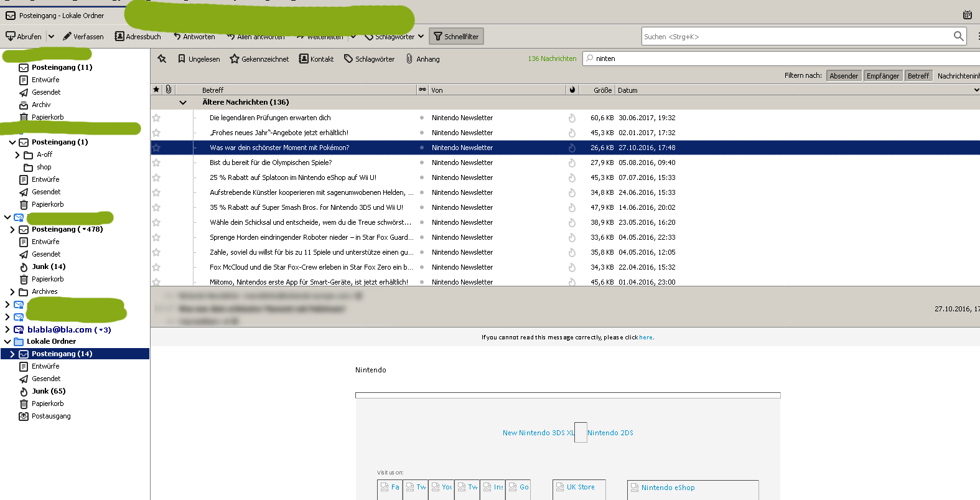Screen dimensions: 980x500
Task: Open the Adressbuch address book
Action: (138, 37)
